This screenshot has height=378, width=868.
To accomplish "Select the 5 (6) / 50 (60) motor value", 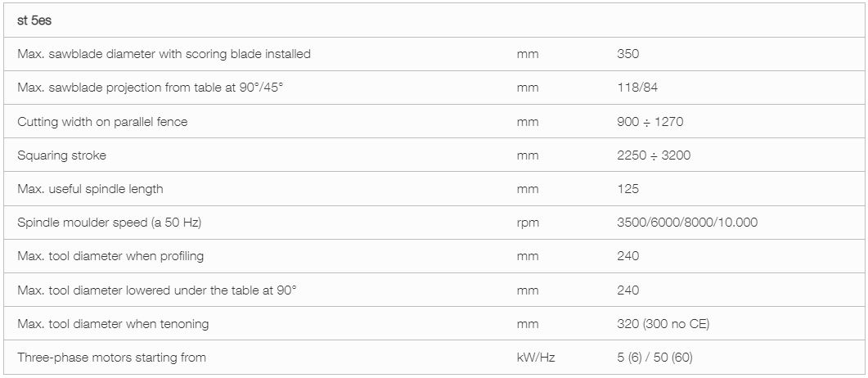I will tap(654, 358).
